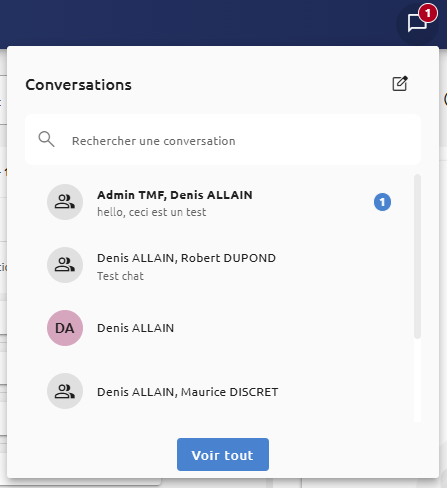The height and width of the screenshot is (488, 447).
Task: Click the conversation list scrollbar thumb
Action: point(417,256)
